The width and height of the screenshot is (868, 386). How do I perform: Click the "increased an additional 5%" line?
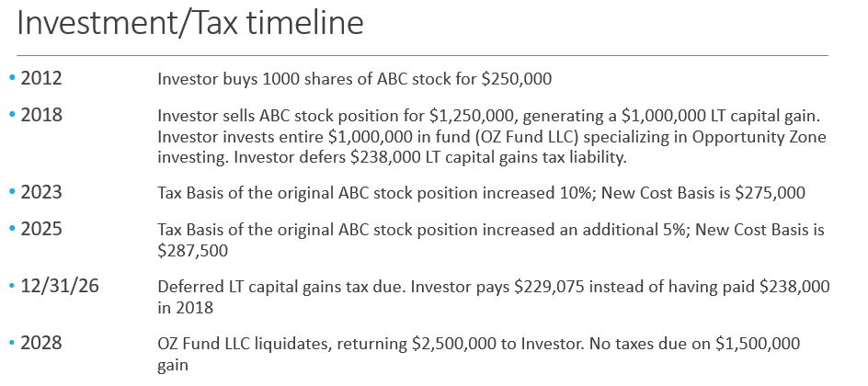(491, 231)
